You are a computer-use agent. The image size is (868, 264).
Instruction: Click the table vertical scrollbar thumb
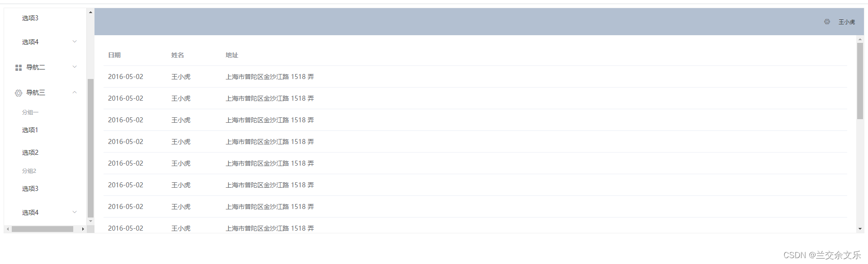pyautogui.click(x=860, y=81)
